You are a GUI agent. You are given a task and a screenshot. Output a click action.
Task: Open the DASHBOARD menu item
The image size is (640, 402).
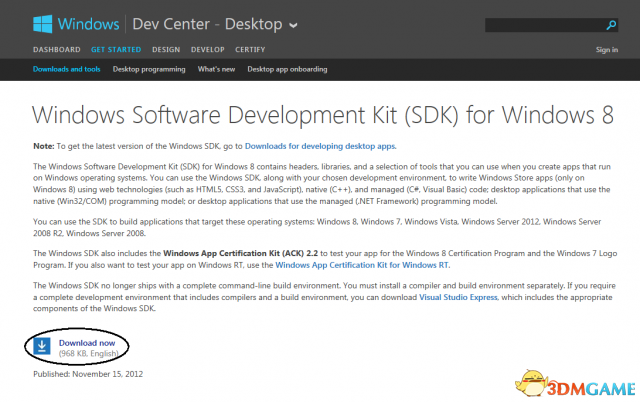[x=57, y=50]
